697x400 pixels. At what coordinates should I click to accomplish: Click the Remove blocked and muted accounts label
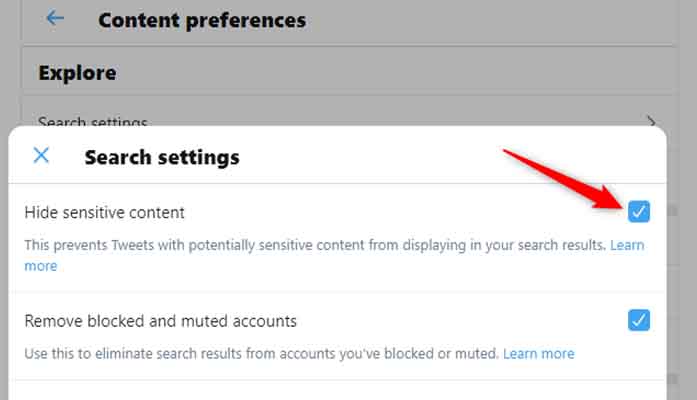161,321
